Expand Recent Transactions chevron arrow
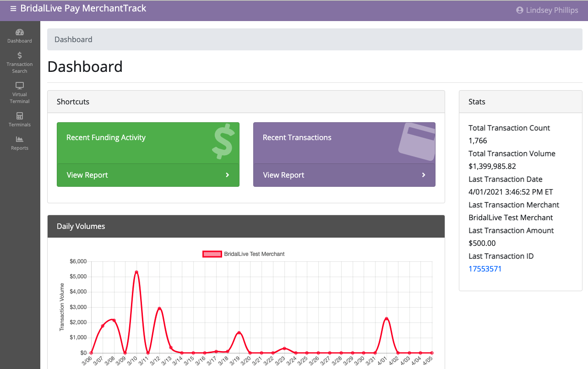Screen dimensions: 588x369 424,175
